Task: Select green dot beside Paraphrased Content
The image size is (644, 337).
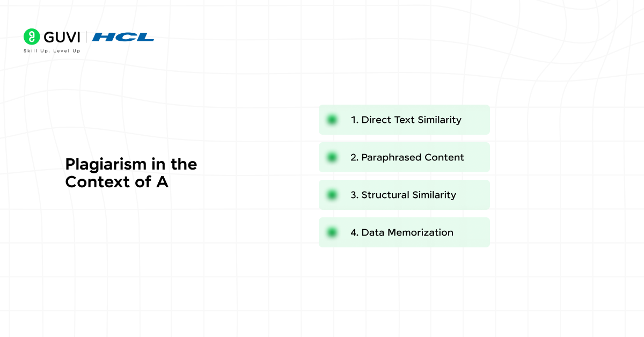Action: point(332,157)
